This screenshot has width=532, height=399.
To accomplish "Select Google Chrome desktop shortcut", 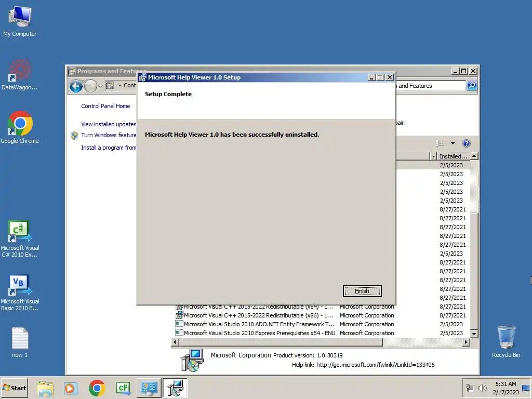I will [x=20, y=128].
